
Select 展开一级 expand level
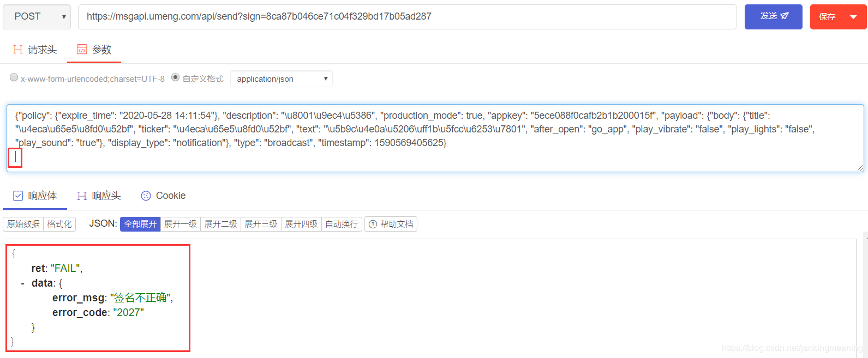(x=181, y=224)
